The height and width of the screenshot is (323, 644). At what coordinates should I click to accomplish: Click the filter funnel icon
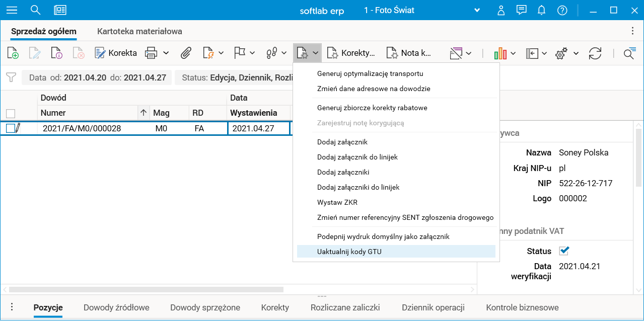click(11, 77)
